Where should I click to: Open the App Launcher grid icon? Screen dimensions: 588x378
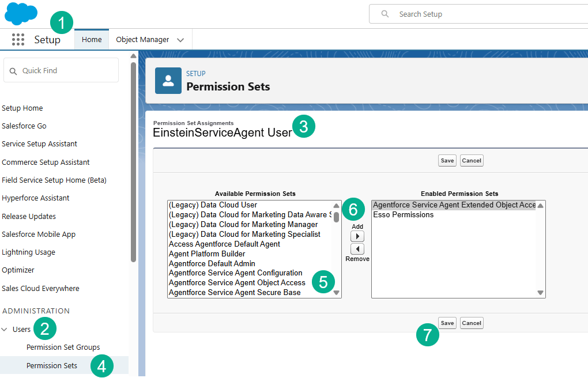(18, 40)
